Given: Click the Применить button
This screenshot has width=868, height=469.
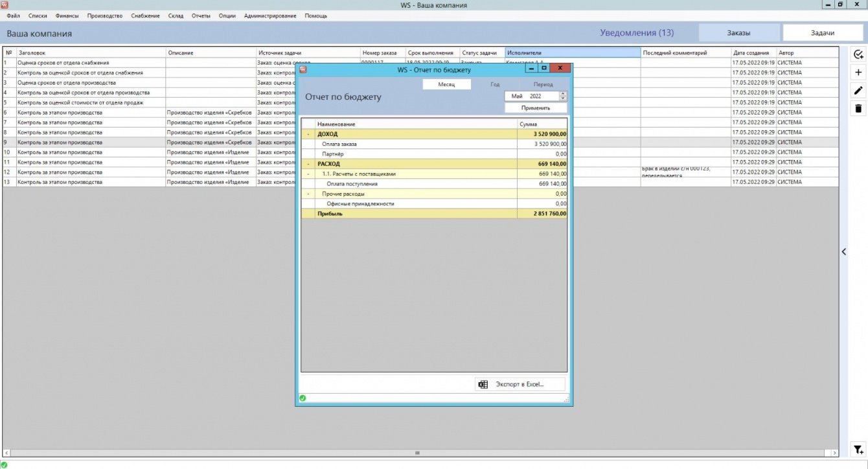Looking at the screenshot, I should coord(536,108).
